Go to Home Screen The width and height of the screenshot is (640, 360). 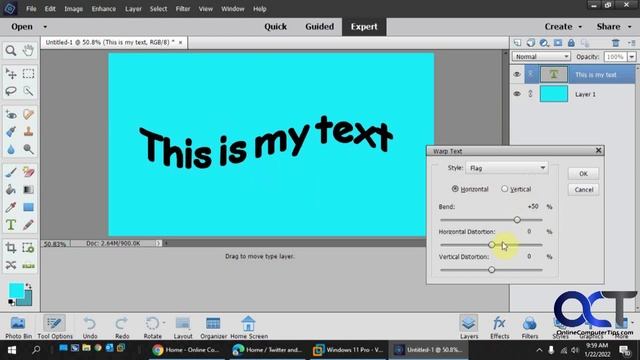pyautogui.click(x=249, y=327)
